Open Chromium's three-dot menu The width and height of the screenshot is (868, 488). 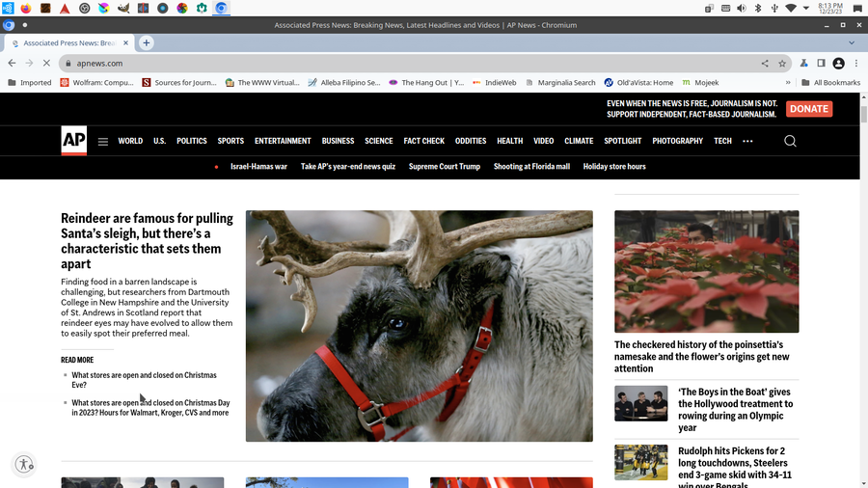pos(854,64)
